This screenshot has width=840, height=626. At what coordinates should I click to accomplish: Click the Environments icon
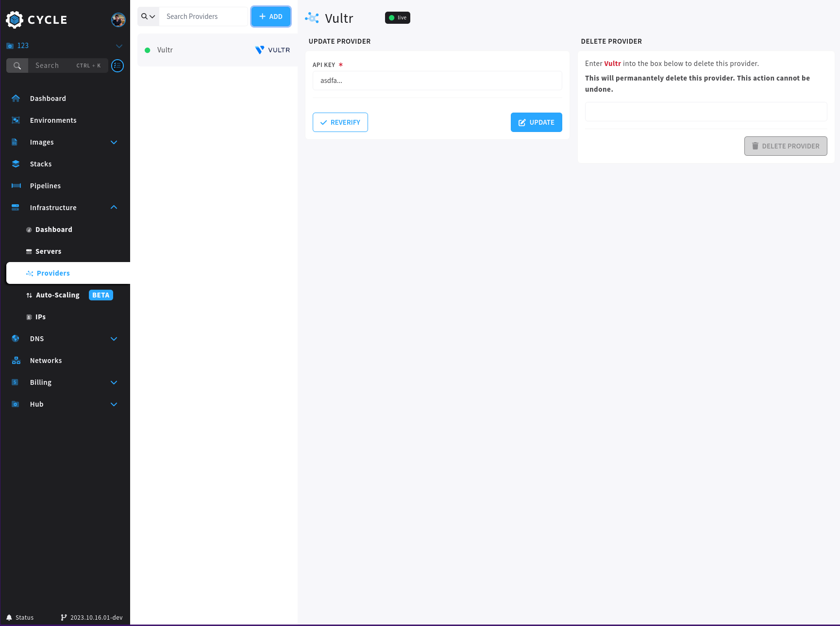coord(16,120)
